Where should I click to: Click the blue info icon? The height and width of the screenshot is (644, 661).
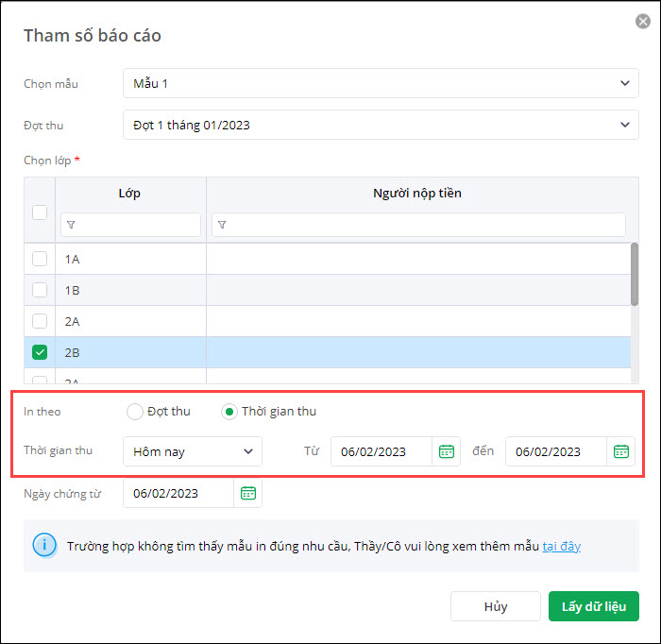[43, 546]
